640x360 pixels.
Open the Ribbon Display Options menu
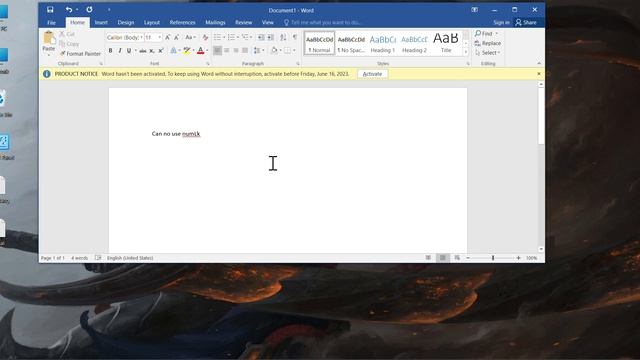[474, 10]
